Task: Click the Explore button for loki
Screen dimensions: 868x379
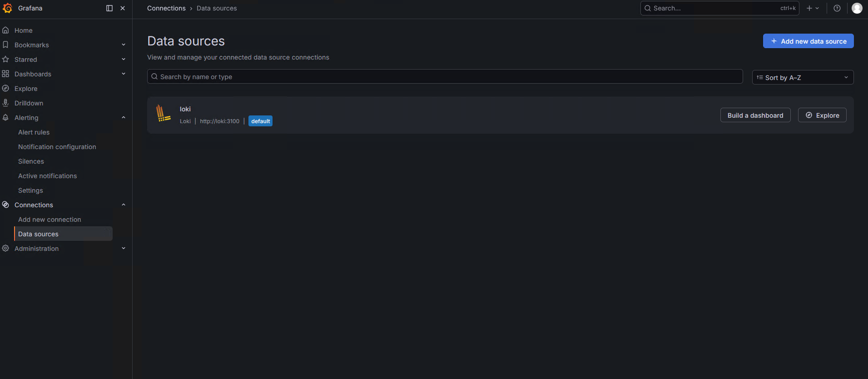Action: [822, 115]
